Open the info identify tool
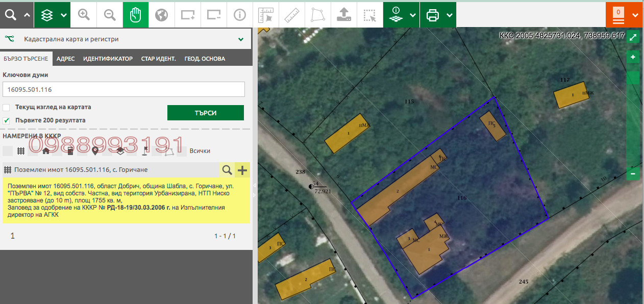644x304 pixels. (x=239, y=15)
